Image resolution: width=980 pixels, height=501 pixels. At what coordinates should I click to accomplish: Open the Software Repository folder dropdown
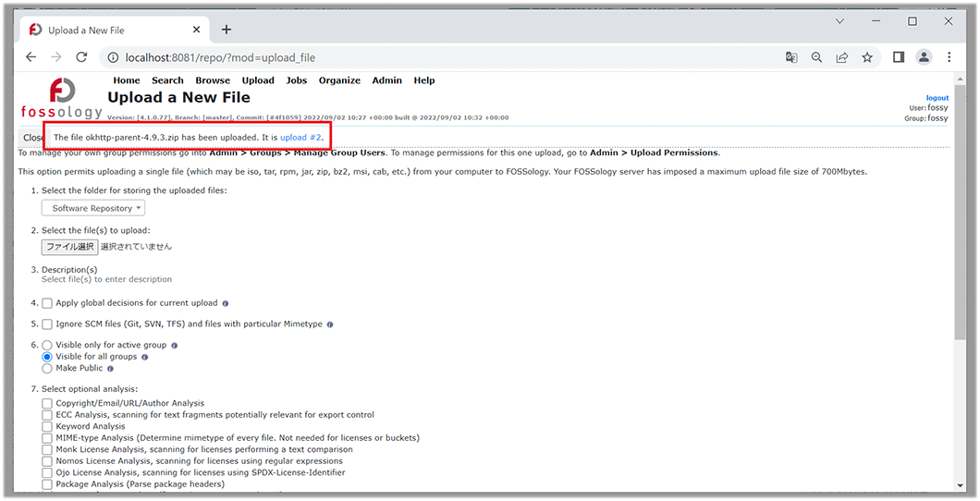click(x=92, y=209)
